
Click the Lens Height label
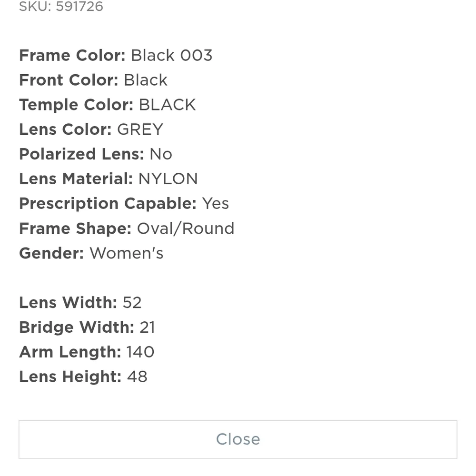(x=70, y=377)
